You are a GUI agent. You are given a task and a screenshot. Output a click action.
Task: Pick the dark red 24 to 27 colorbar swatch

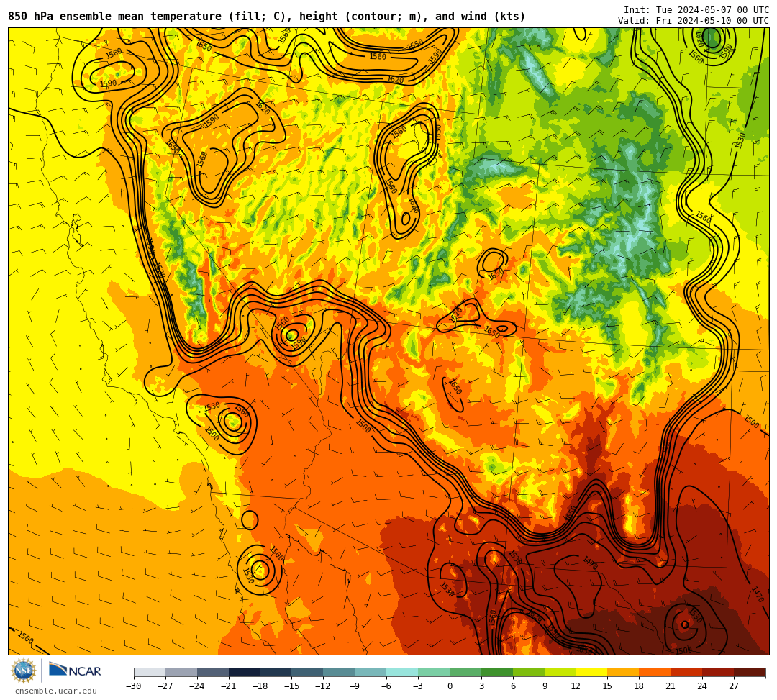click(719, 672)
